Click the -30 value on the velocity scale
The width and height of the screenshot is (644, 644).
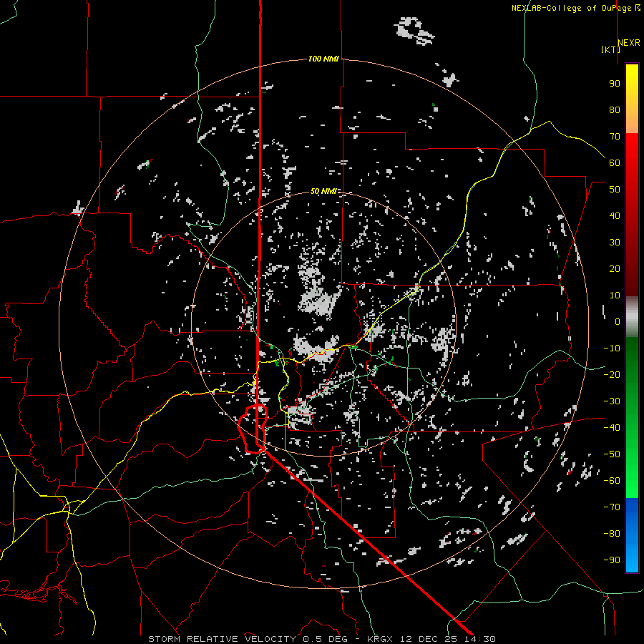pos(612,401)
